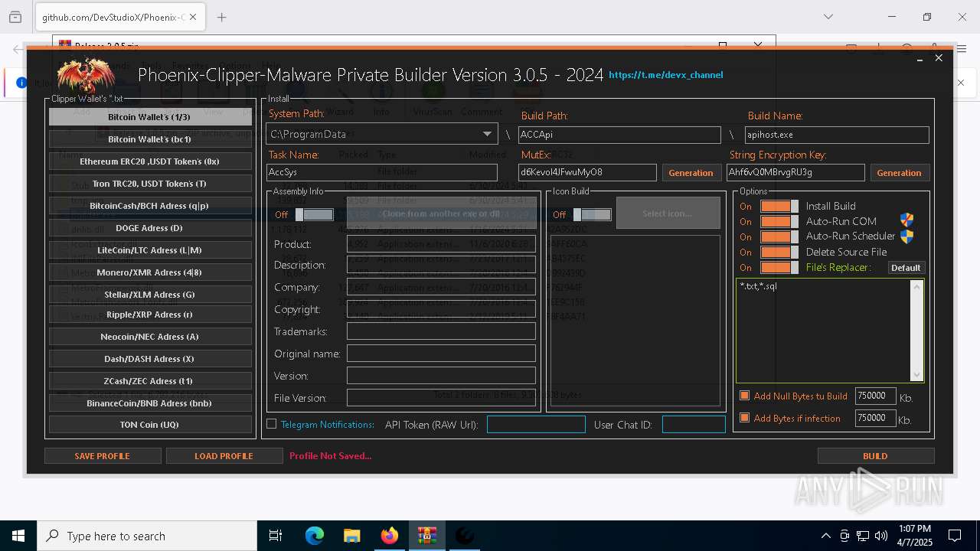
Task: Click TON Coin (UQ) button
Action: click(150, 425)
